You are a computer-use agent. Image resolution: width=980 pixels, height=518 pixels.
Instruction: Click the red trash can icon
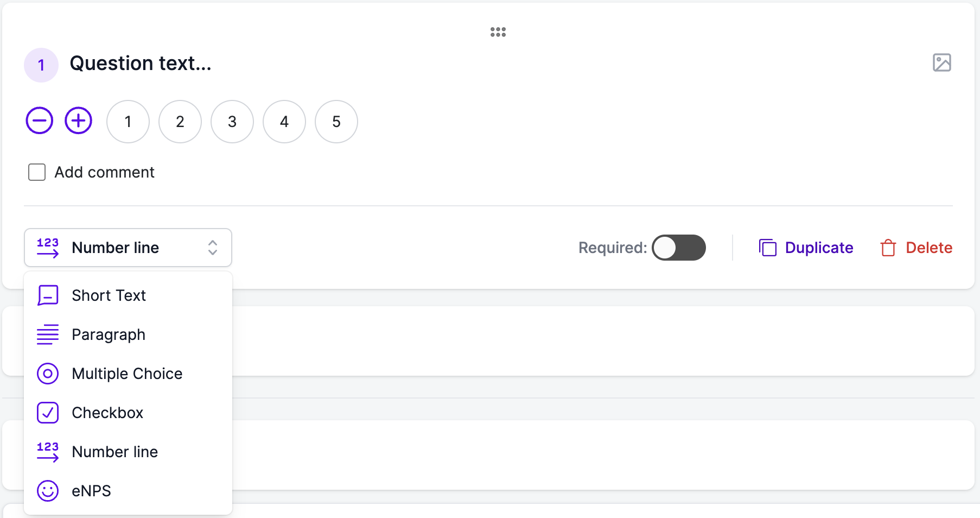click(888, 248)
